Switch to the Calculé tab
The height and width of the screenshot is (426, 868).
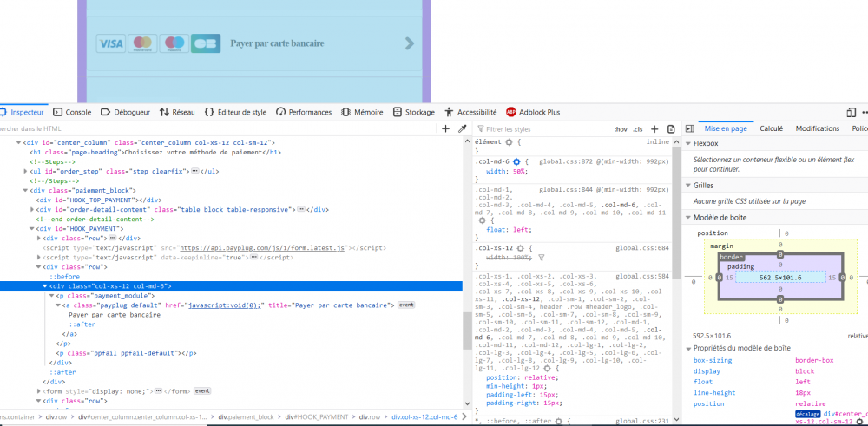771,128
